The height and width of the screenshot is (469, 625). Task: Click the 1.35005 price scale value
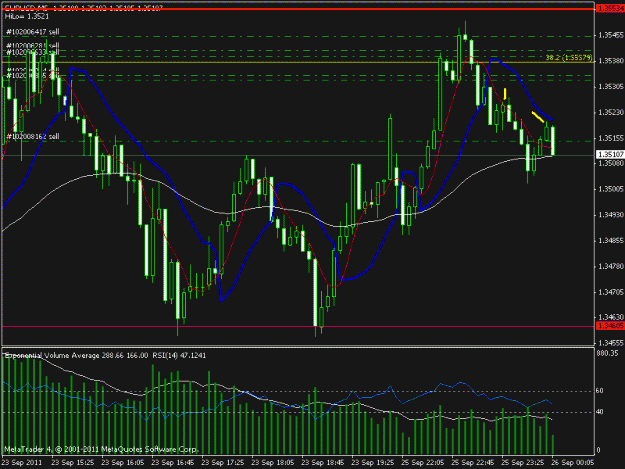point(611,189)
